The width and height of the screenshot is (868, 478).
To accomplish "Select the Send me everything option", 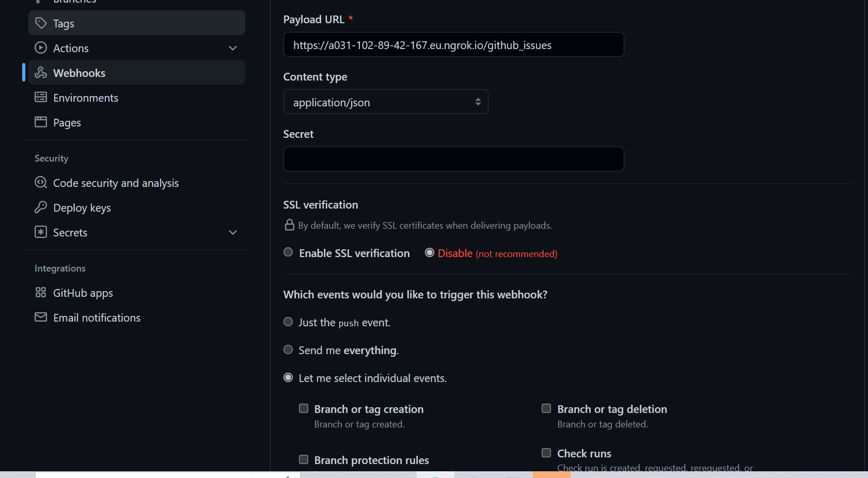I will 288,349.
